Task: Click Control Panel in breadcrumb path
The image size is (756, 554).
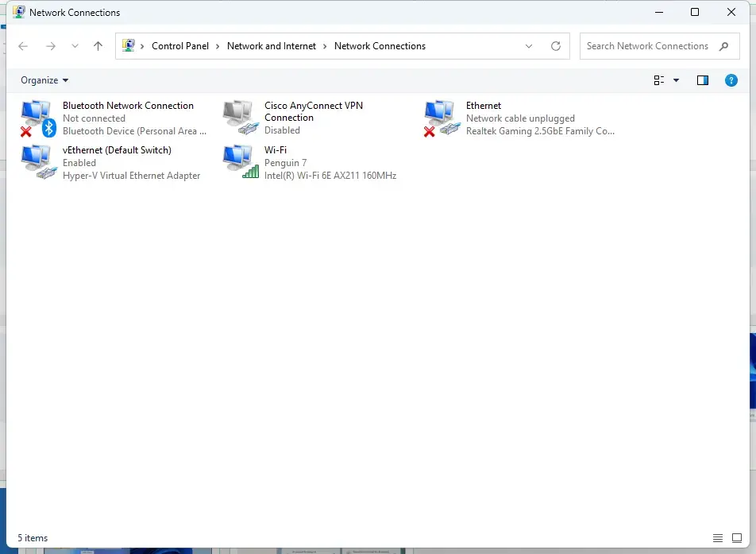Action: (x=180, y=46)
